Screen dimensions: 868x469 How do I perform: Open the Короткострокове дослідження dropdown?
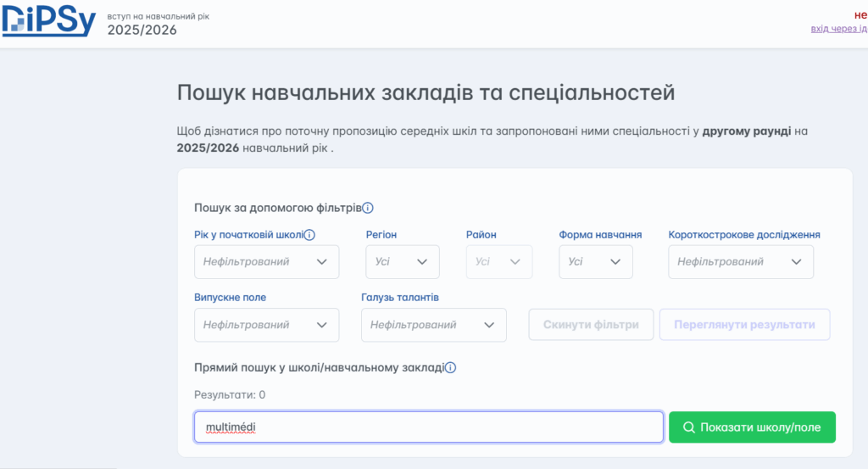pyautogui.click(x=741, y=262)
